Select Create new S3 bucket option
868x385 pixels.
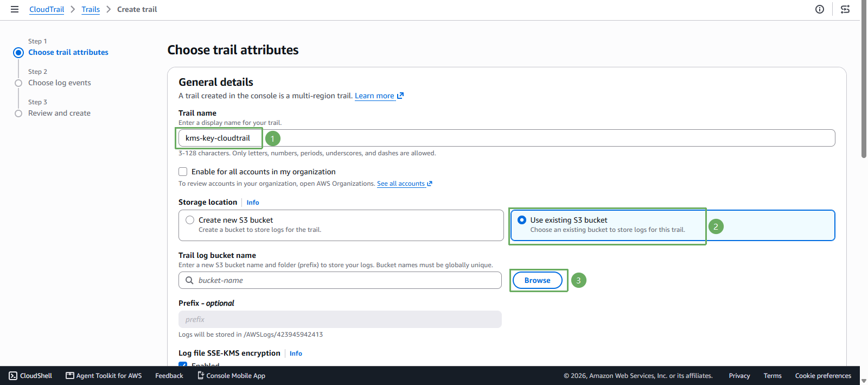(190, 220)
